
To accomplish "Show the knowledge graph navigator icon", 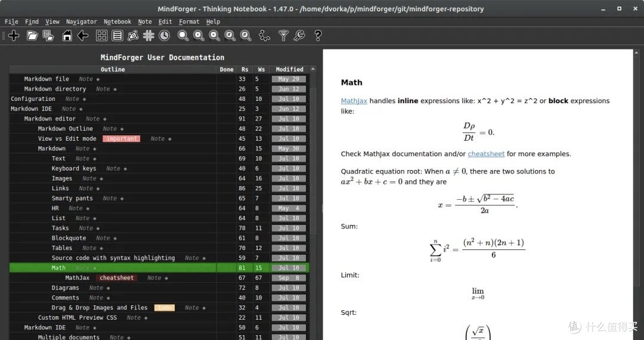I will tap(133, 36).
